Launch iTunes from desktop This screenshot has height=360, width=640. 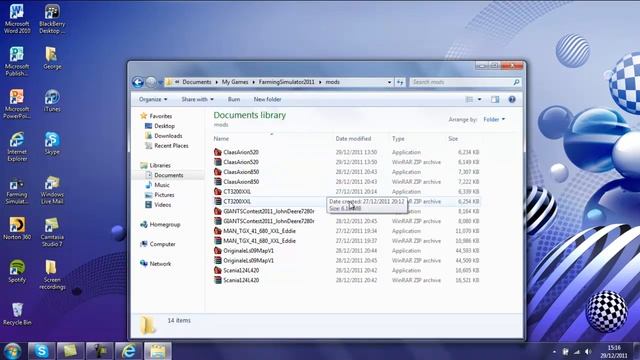click(x=52, y=101)
